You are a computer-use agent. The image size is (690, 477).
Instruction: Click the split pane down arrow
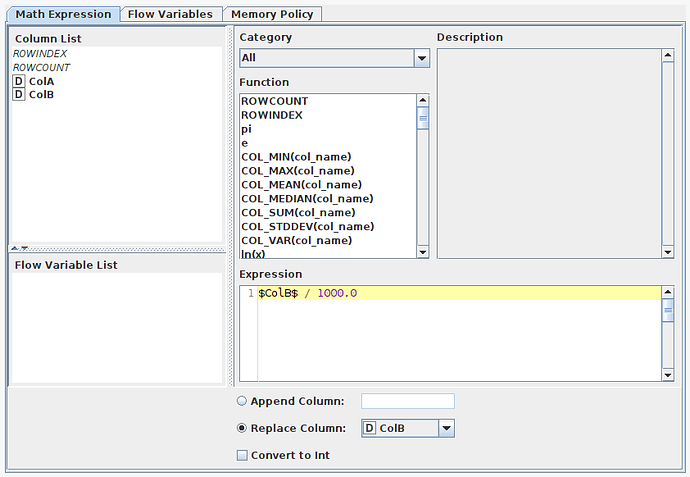(24, 249)
